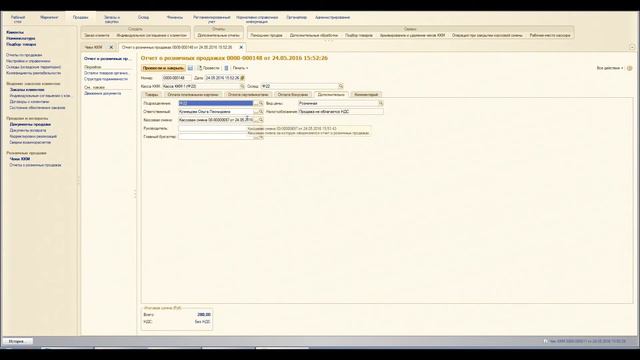Open Заказы клиентов in navigation panel
This screenshot has height=360, width=640.
pos(27,89)
